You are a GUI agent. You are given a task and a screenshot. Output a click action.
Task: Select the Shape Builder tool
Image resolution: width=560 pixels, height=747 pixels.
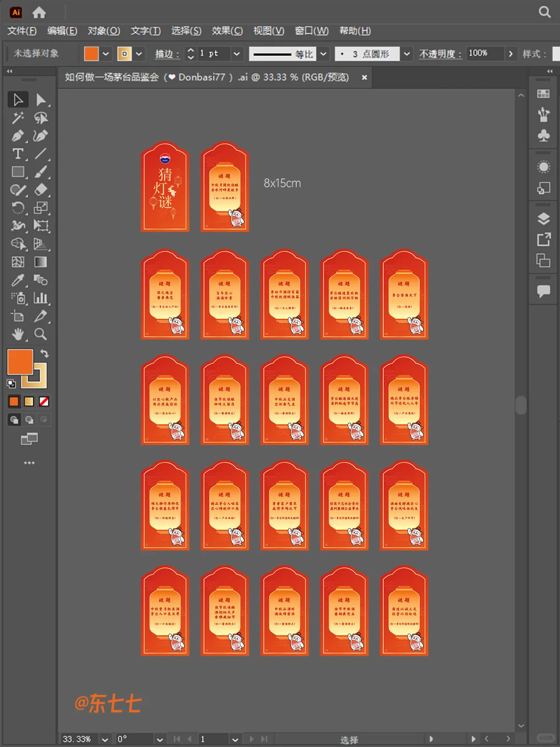[18, 244]
